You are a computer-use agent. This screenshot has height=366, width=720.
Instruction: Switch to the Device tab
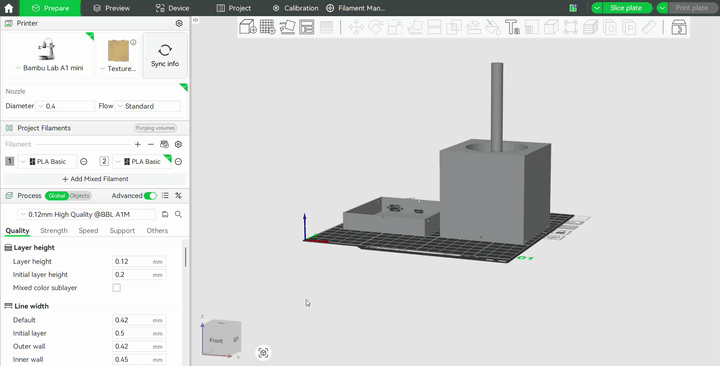click(172, 8)
